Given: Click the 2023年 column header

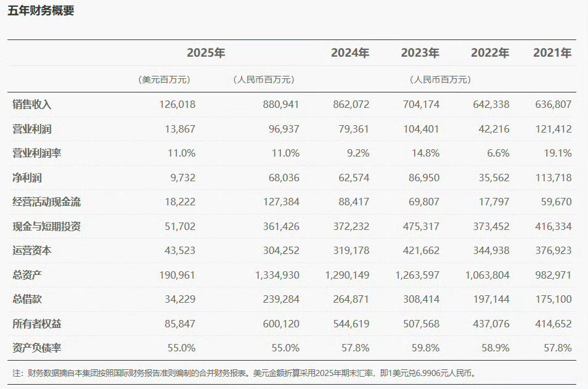Looking at the screenshot, I should [x=420, y=53].
